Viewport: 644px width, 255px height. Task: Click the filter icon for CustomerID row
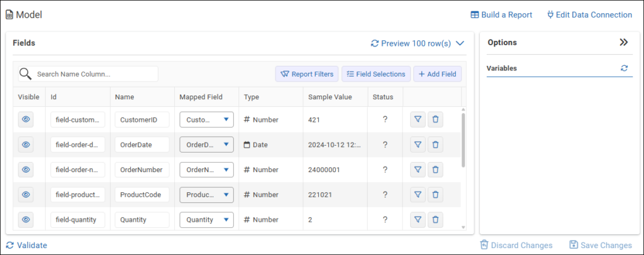418,119
